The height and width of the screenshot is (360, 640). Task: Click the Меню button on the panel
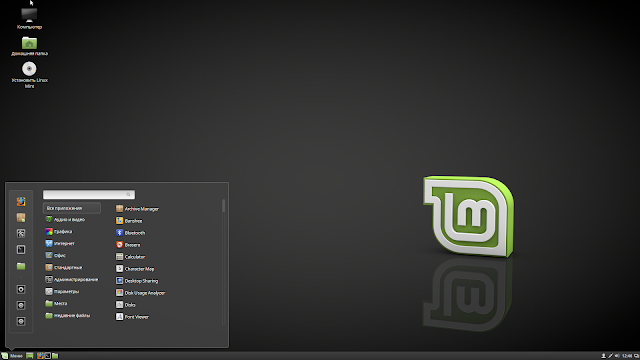coord(12,356)
